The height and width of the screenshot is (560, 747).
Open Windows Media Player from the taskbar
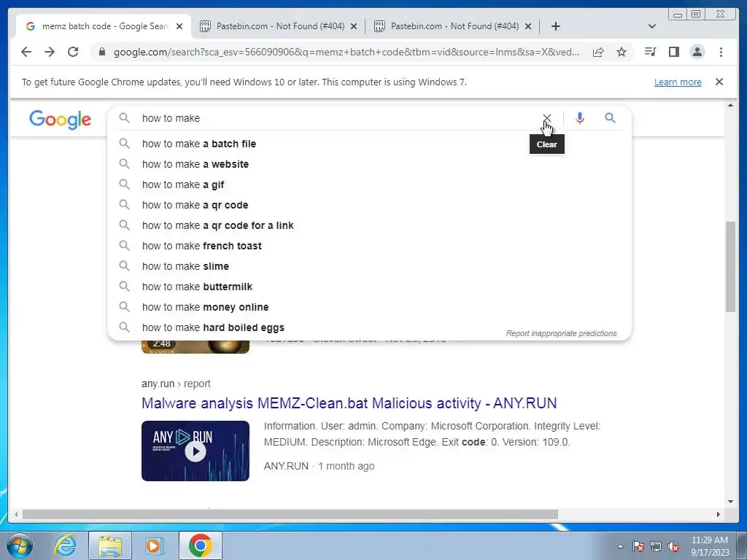pos(154,545)
